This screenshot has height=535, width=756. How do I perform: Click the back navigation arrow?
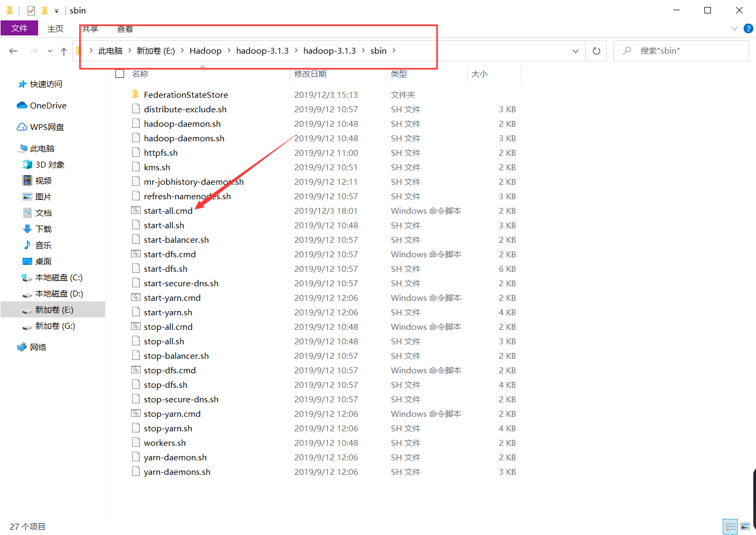coord(13,50)
